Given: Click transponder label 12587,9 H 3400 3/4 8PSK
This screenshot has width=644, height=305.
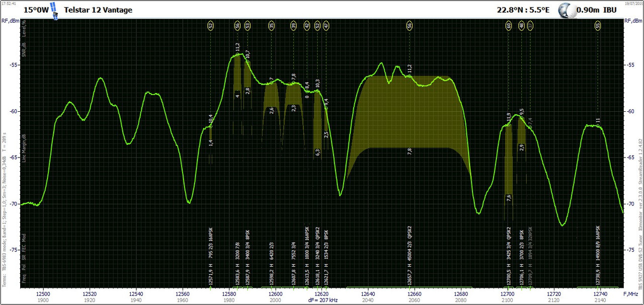Looking at the screenshot, I should pyautogui.click(x=248, y=258).
